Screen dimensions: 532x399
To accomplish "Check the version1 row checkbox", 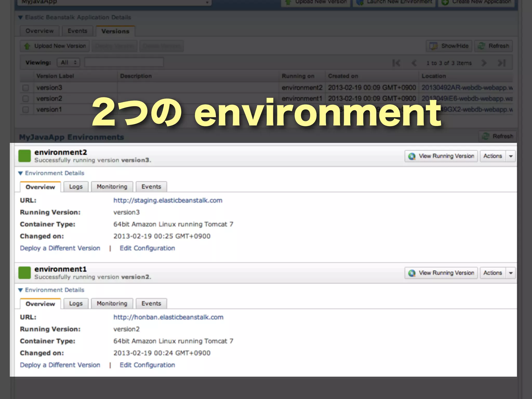I will pyautogui.click(x=25, y=110).
